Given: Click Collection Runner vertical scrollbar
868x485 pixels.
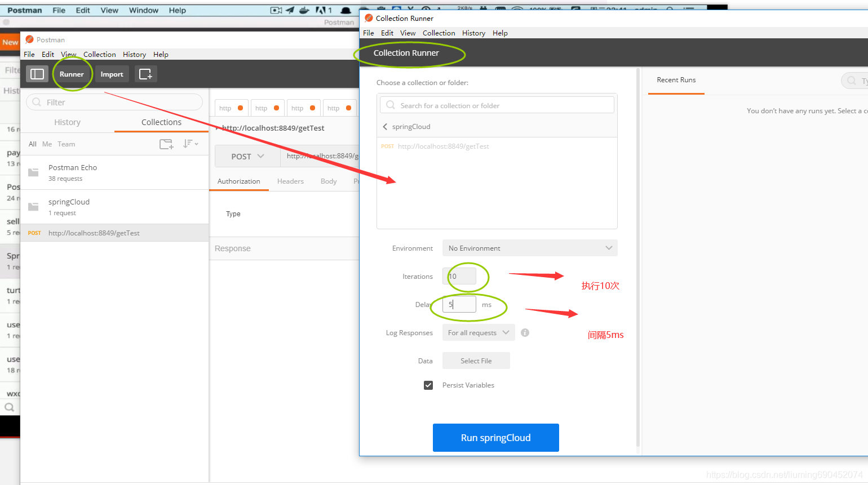Looking at the screenshot, I should tap(638, 258).
